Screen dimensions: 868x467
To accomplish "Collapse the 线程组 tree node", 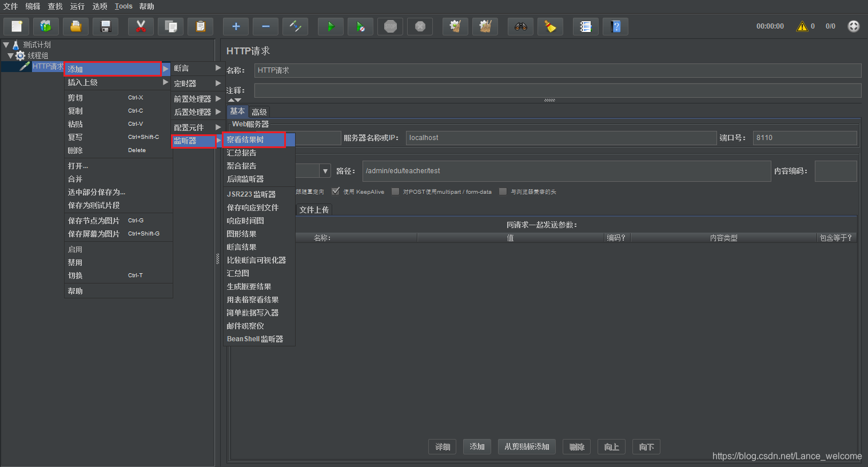I will pyautogui.click(x=11, y=55).
